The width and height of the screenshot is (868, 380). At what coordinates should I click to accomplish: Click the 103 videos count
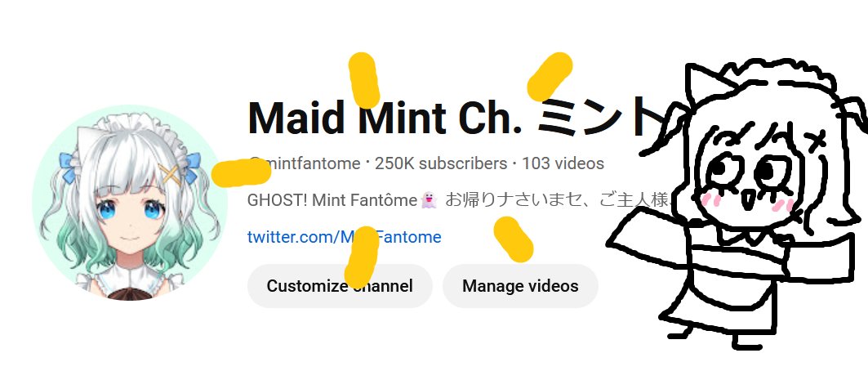tap(563, 163)
